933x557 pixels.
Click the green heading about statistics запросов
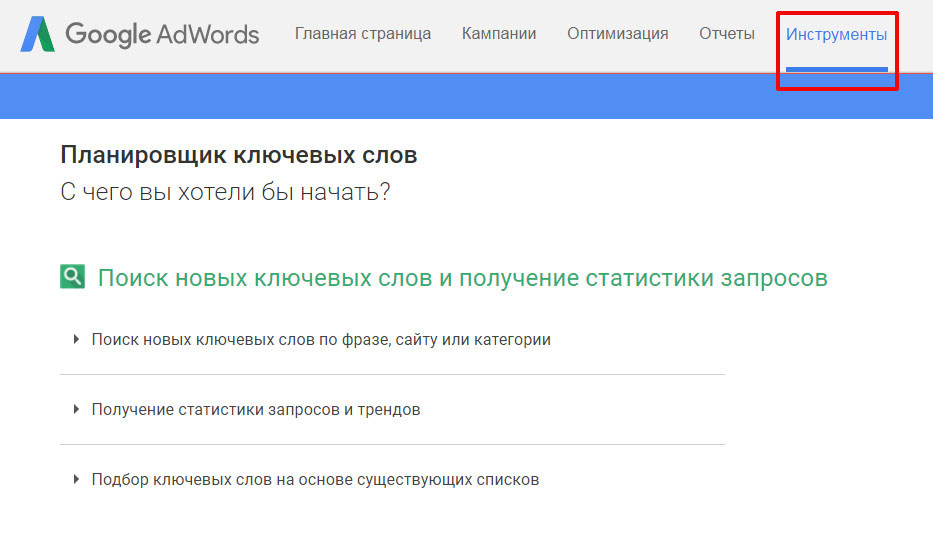click(462, 278)
